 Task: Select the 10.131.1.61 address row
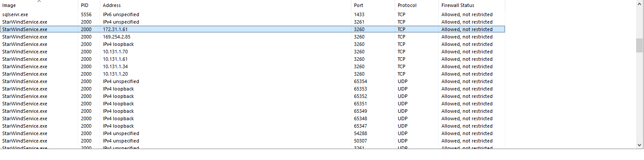pos(252,59)
